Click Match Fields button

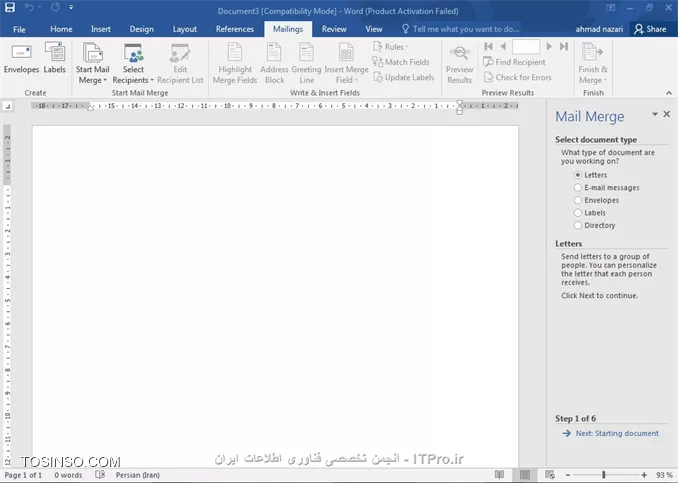[401, 62]
